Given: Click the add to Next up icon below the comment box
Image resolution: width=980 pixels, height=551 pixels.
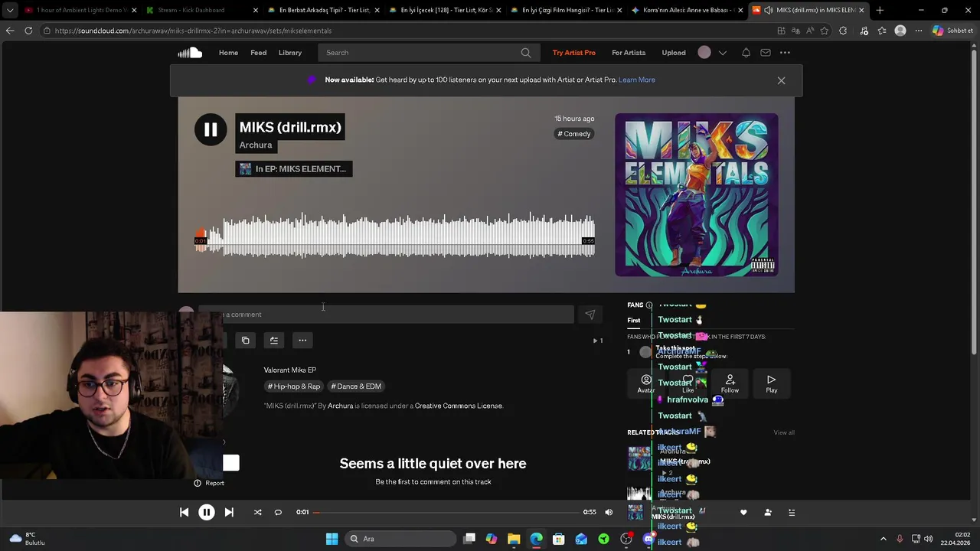Looking at the screenshot, I should pos(274,341).
